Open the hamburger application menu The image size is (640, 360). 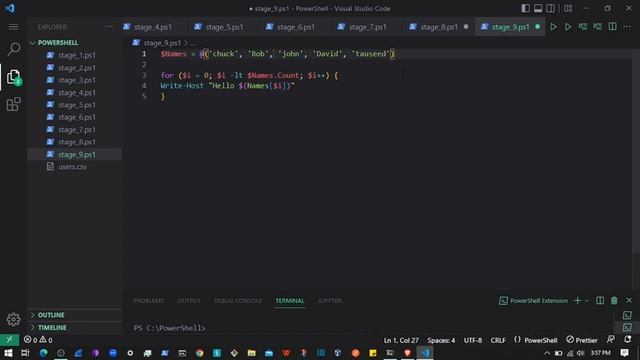coord(13,27)
